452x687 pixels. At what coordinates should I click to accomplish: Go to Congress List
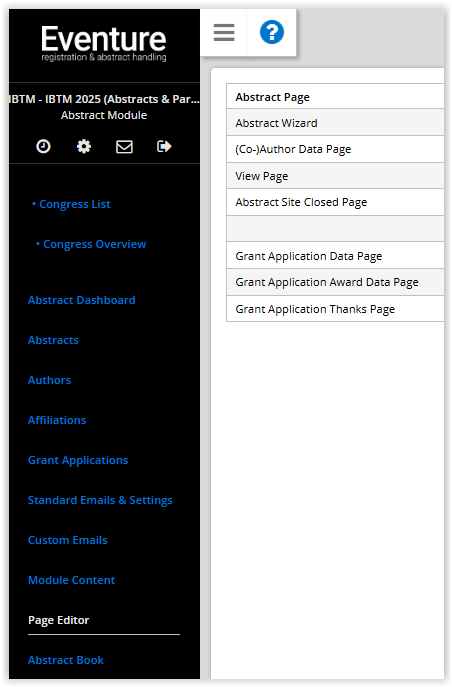point(74,204)
